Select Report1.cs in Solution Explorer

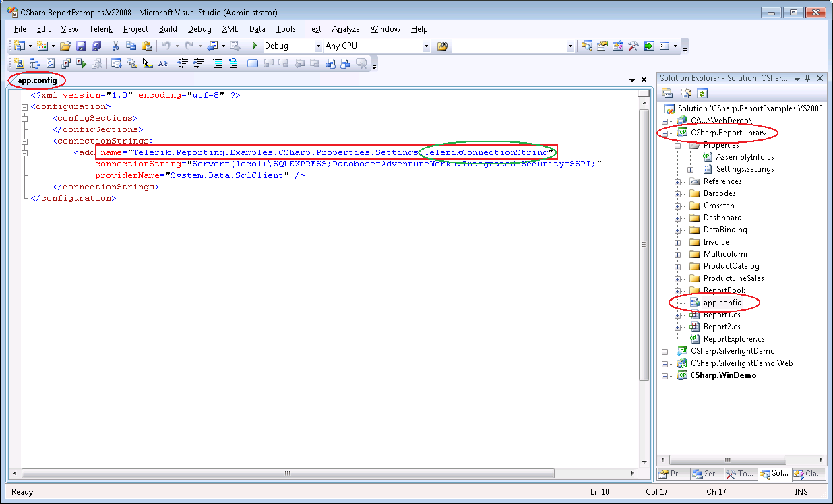722,315
